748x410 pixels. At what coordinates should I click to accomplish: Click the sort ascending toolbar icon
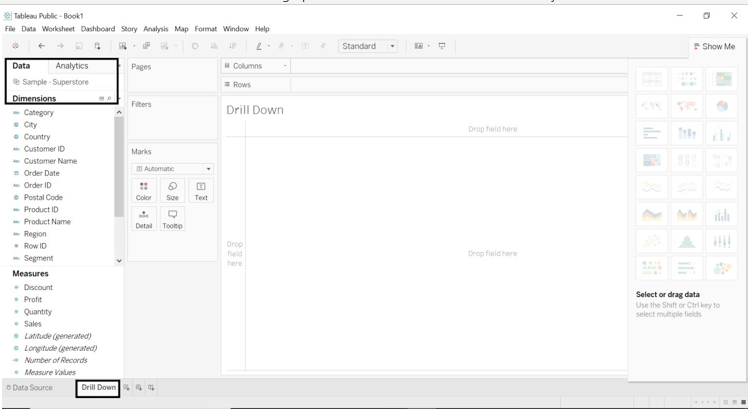pyautogui.click(x=214, y=46)
